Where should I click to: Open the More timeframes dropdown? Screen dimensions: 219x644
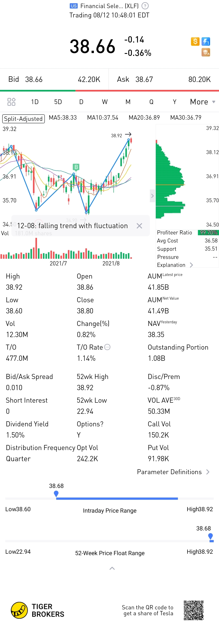click(x=202, y=102)
